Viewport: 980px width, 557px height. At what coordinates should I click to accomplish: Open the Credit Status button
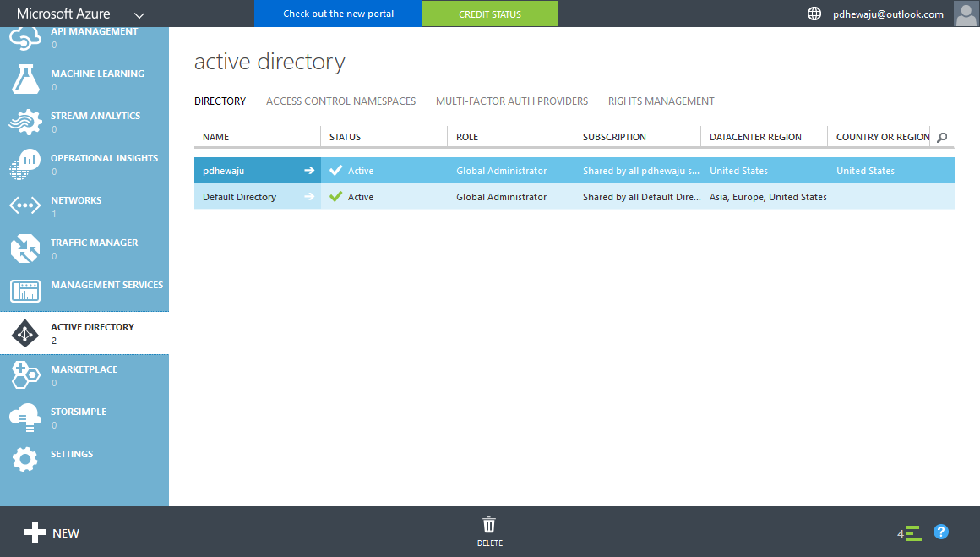pos(490,14)
